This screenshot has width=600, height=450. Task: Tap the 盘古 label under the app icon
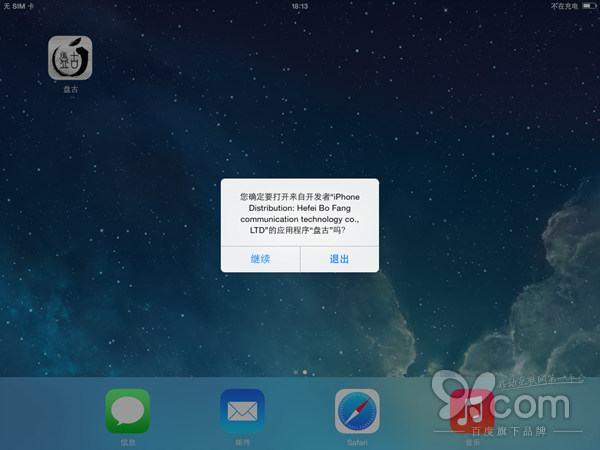[x=70, y=89]
